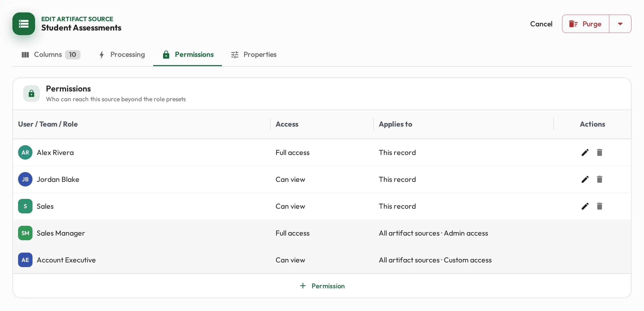Image resolution: width=644 pixels, height=311 pixels.
Task: Switch to the Columns tab
Action: pyautogui.click(x=51, y=55)
